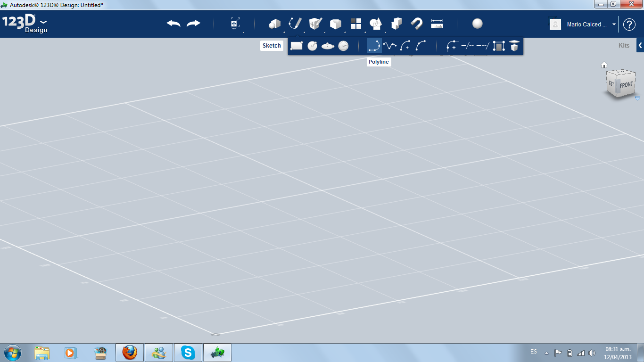Select the sketch Offset tool
This screenshot has width=644, height=362.
[499, 46]
